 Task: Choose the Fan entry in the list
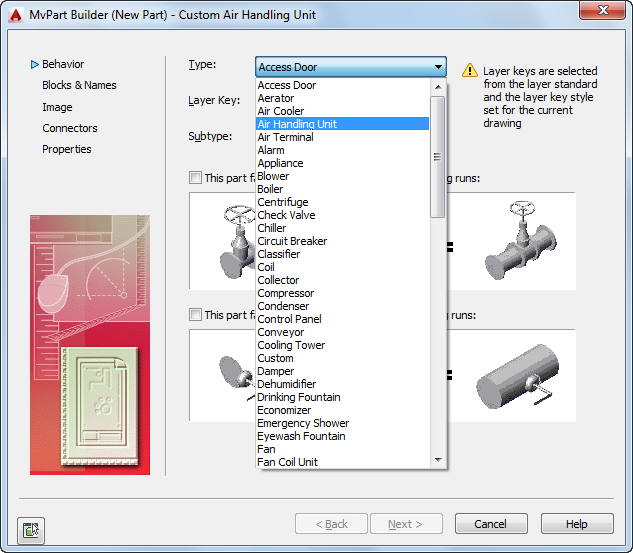click(343, 449)
